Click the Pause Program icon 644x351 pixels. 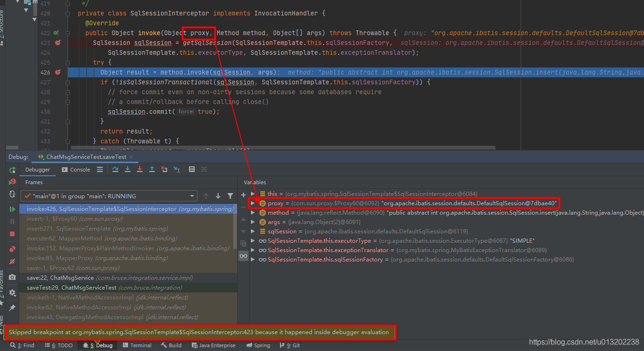(x=12, y=221)
